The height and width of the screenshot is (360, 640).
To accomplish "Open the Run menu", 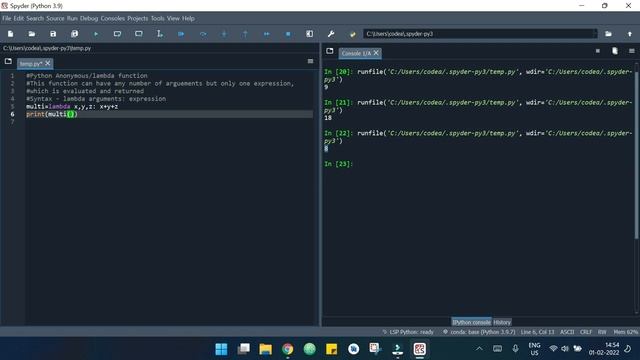I will [x=72, y=18].
